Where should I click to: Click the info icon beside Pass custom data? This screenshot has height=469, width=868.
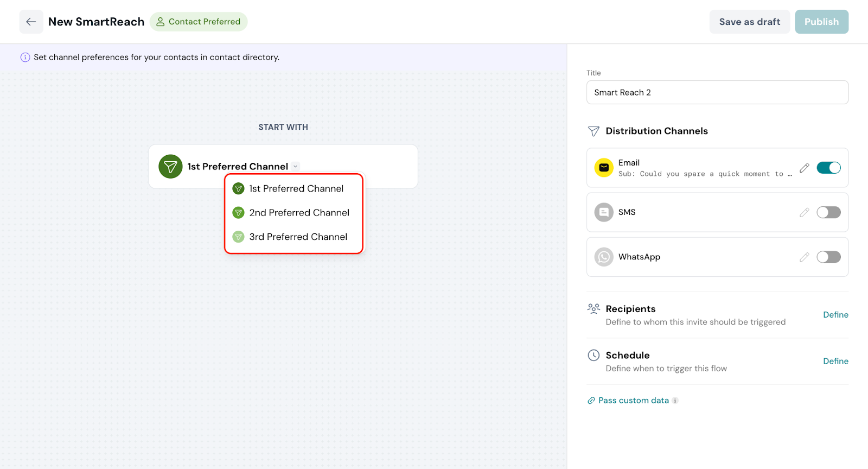(675, 401)
